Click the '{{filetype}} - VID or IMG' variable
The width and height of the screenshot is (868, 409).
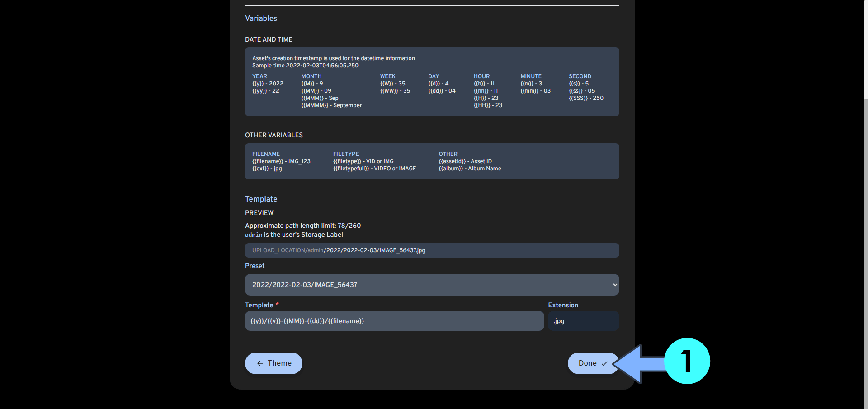(x=363, y=161)
